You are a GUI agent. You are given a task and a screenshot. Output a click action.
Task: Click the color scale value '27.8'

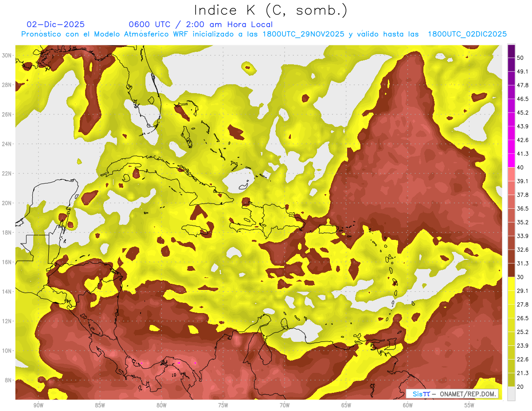coord(522,305)
